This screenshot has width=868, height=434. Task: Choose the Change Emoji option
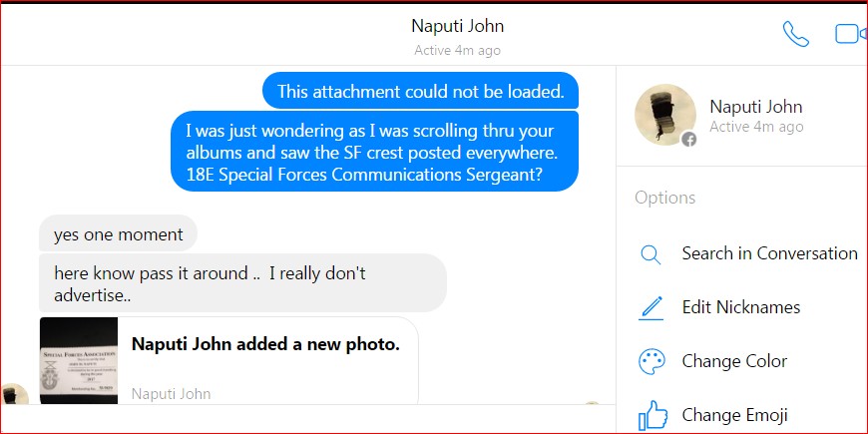point(734,414)
